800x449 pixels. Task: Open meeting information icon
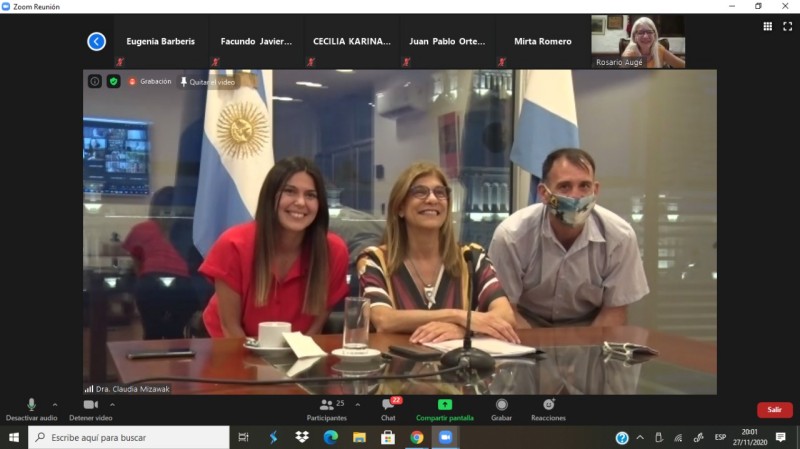pyautogui.click(x=95, y=81)
